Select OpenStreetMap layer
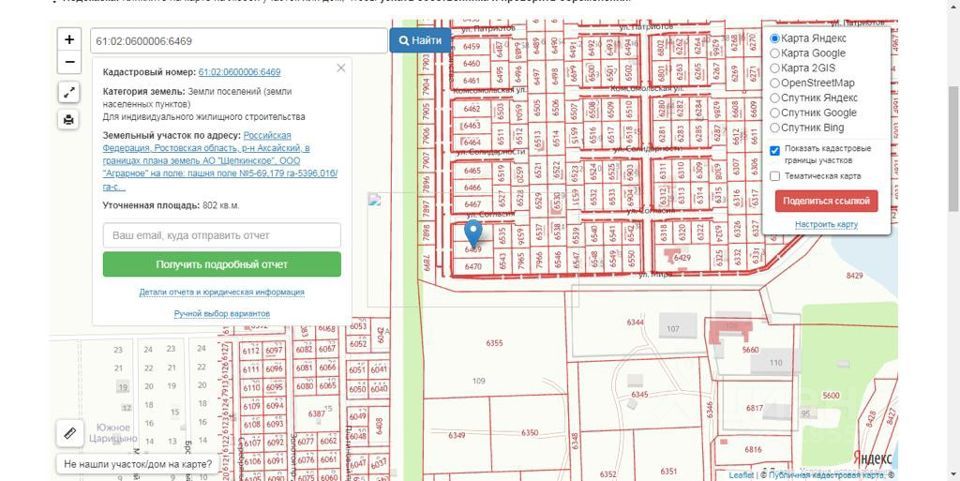960x481 pixels. coord(774,83)
